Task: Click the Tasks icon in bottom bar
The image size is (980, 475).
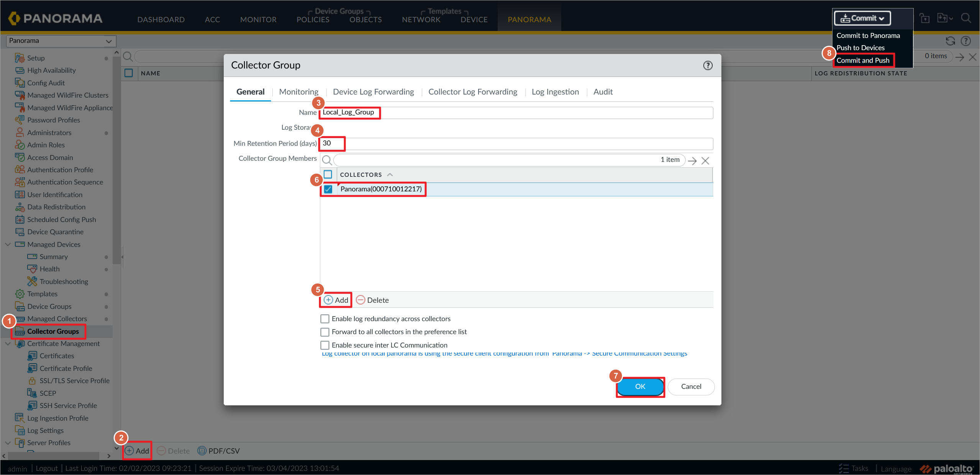Action: point(843,468)
